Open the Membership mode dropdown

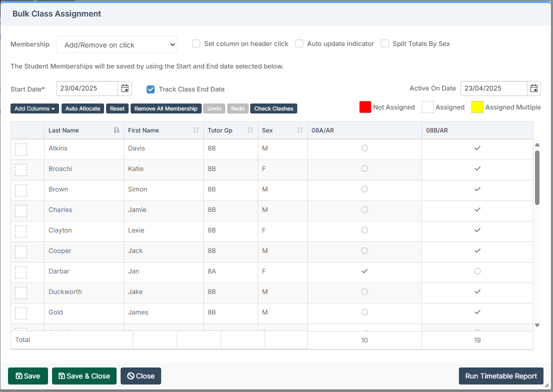(x=117, y=44)
